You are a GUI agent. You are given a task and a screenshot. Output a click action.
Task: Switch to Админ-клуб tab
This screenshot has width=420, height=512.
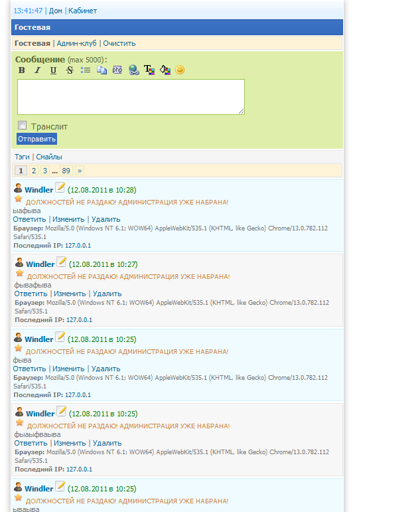[77, 43]
